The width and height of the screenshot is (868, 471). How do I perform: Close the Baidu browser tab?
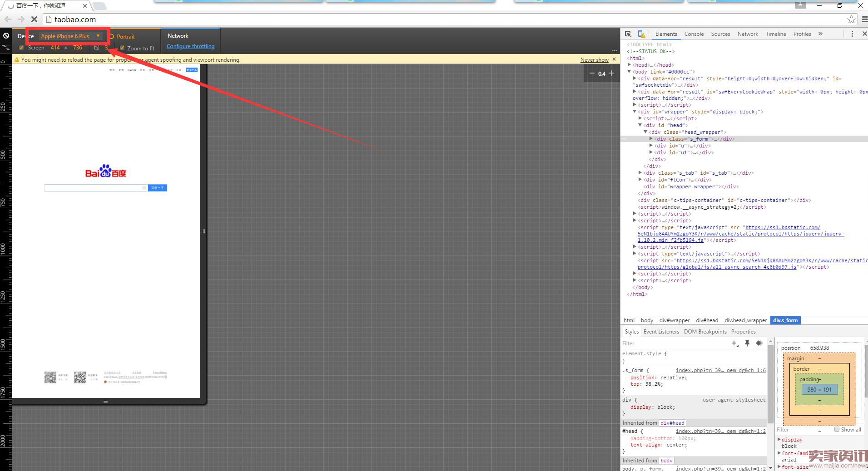[84, 6]
